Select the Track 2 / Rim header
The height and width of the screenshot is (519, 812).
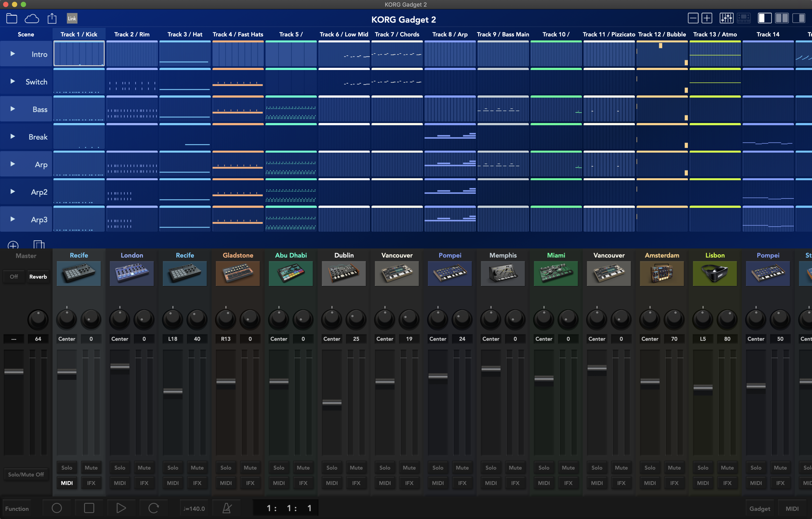pos(132,34)
